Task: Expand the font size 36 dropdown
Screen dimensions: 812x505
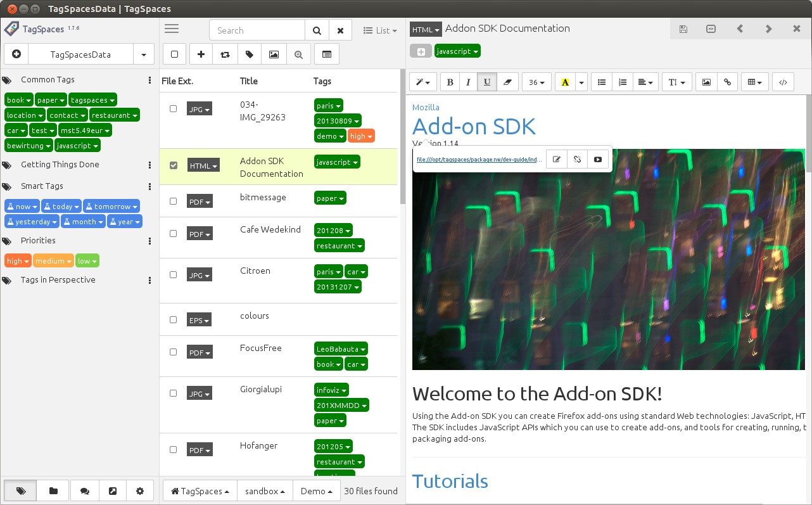Action: pos(536,82)
